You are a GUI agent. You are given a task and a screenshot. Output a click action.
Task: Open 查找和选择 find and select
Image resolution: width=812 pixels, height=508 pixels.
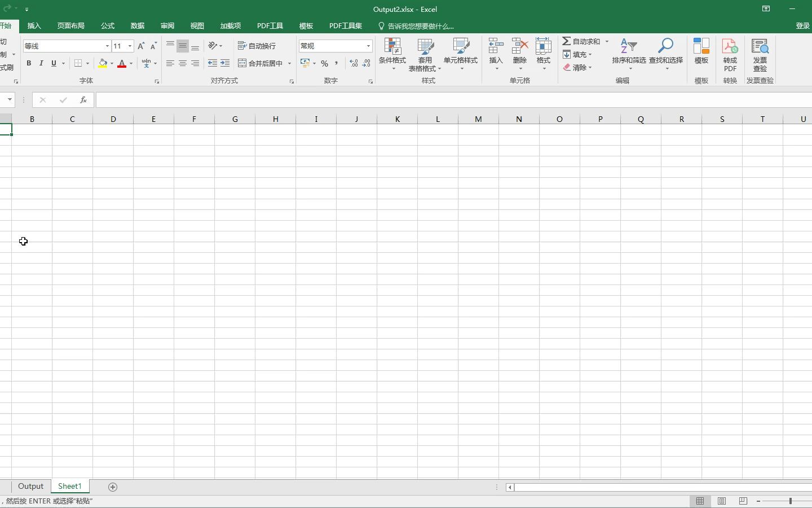coord(666,55)
